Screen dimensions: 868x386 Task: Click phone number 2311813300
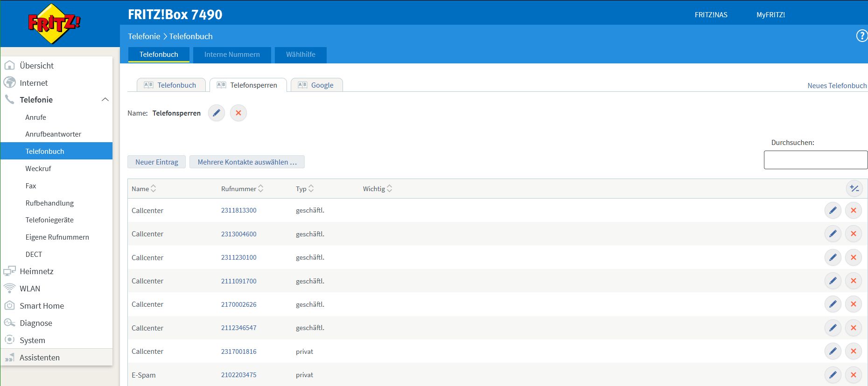point(239,210)
